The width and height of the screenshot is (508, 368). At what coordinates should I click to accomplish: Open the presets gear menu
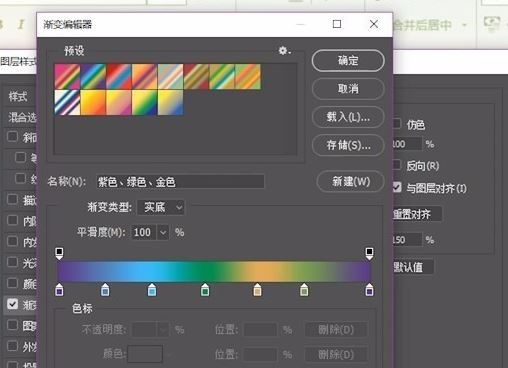tap(284, 51)
